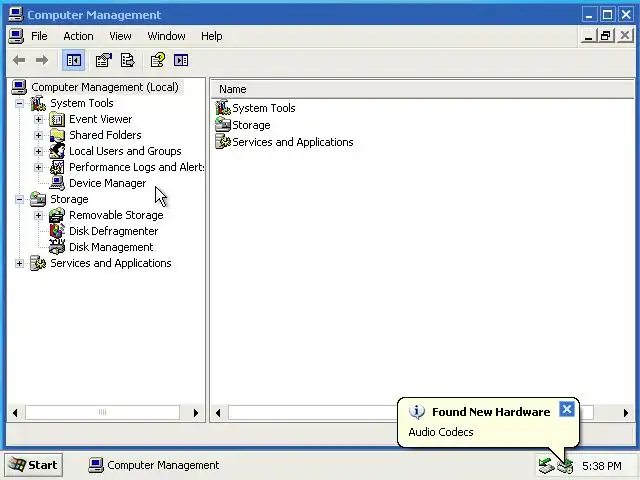Screen dimensions: 640x480
Task: Click Services and Applications icon in tree
Action: 38,263
